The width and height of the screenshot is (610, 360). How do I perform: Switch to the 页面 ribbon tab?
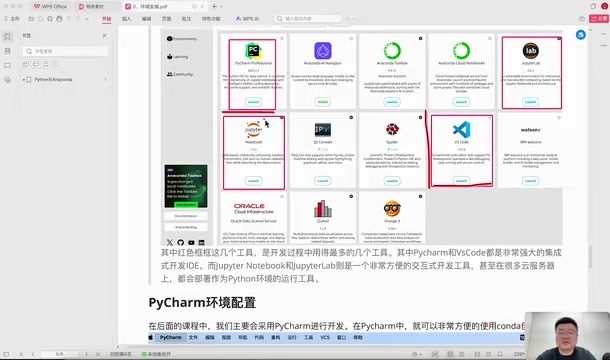[166, 19]
